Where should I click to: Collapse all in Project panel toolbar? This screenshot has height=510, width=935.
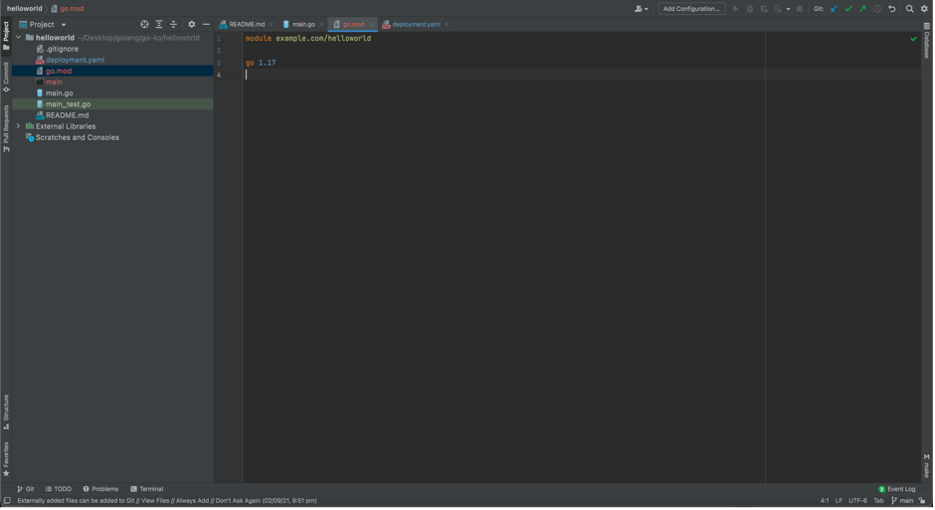point(173,24)
